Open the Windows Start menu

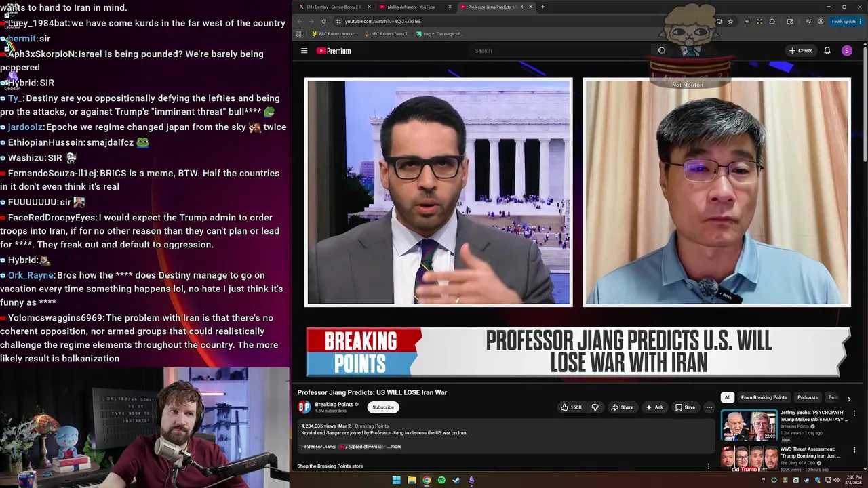click(396, 480)
